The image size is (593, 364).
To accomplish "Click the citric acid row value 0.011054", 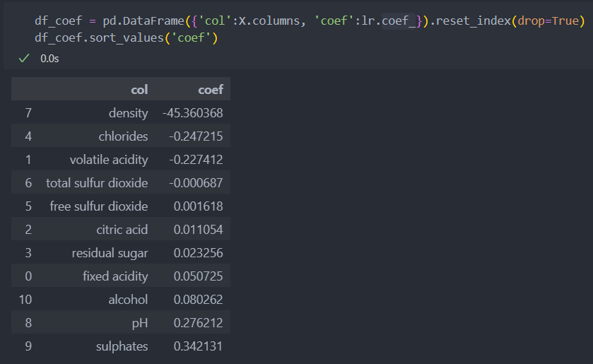I will pos(198,230).
